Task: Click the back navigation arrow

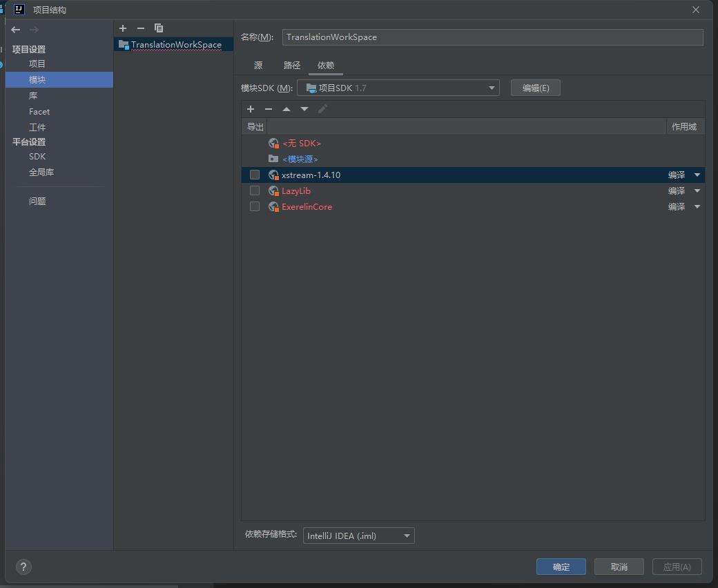Action: click(16, 30)
